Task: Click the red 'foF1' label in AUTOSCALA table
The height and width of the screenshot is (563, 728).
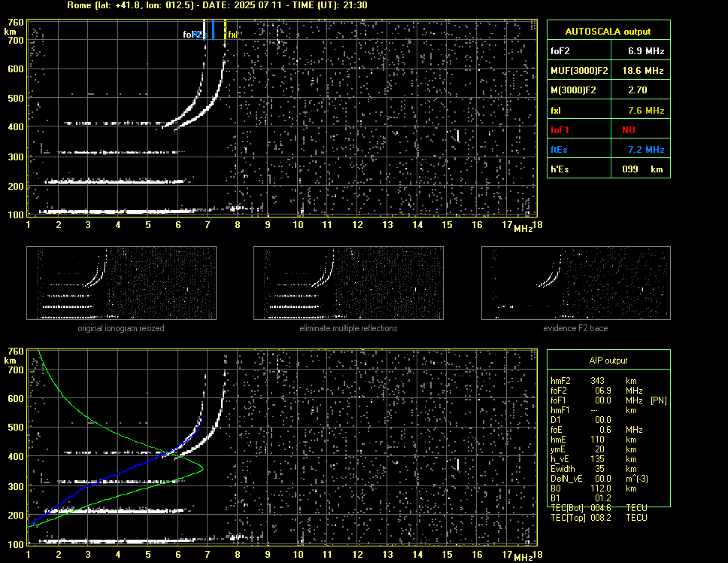Action: (x=560, y=130)
